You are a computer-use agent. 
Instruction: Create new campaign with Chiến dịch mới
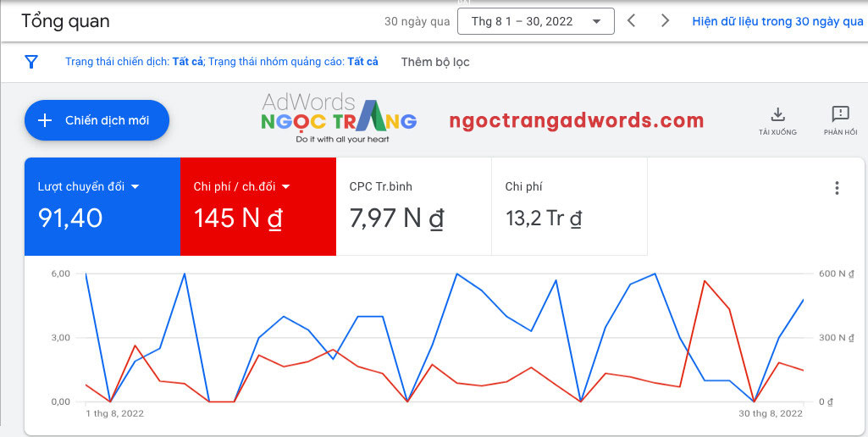point(97,120)
